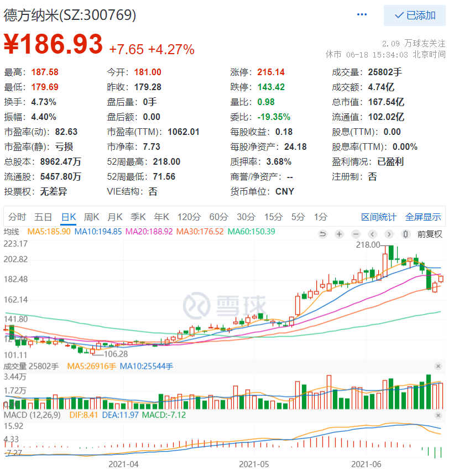Click the 今开 181.00 value
This screenshot has width=454, height=476.
pyautogui.click(x=148, y=72)
